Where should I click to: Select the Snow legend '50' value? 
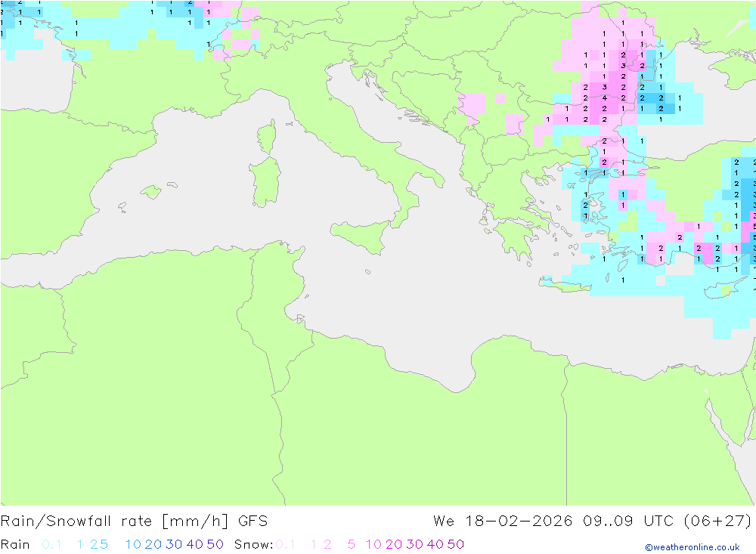click(x=456, y=544)
